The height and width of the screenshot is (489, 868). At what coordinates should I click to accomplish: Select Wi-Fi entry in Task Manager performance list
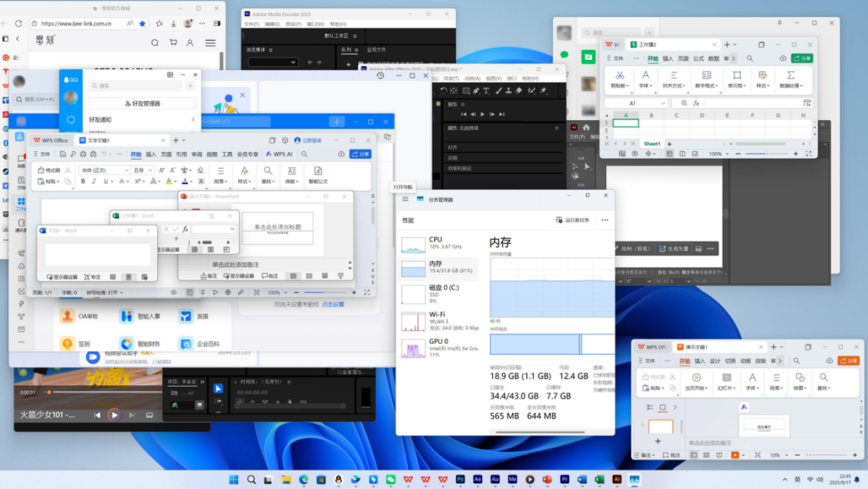point(437,321)
